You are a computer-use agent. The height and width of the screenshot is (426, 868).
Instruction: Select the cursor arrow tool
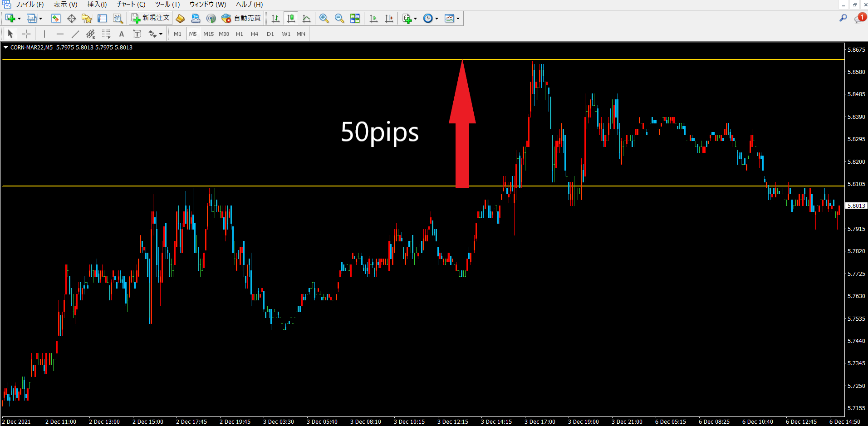tap(10, 34)
